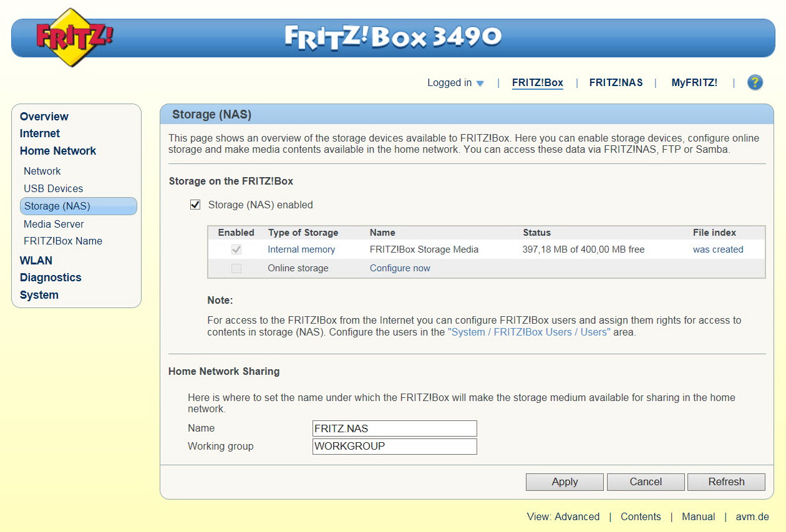Screen dimensions: 786x532
Task: Switch to the FRITZ!NAS top tab
Action: coord(616,82)
